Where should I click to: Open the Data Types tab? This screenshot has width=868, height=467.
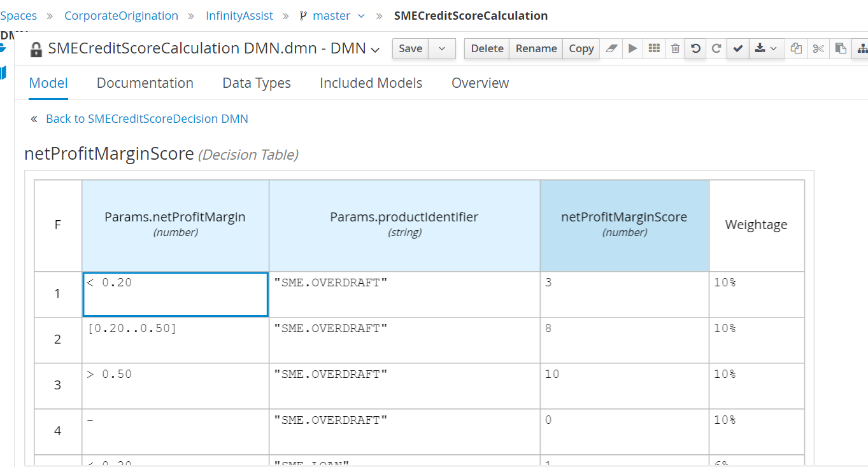point(257,83)
